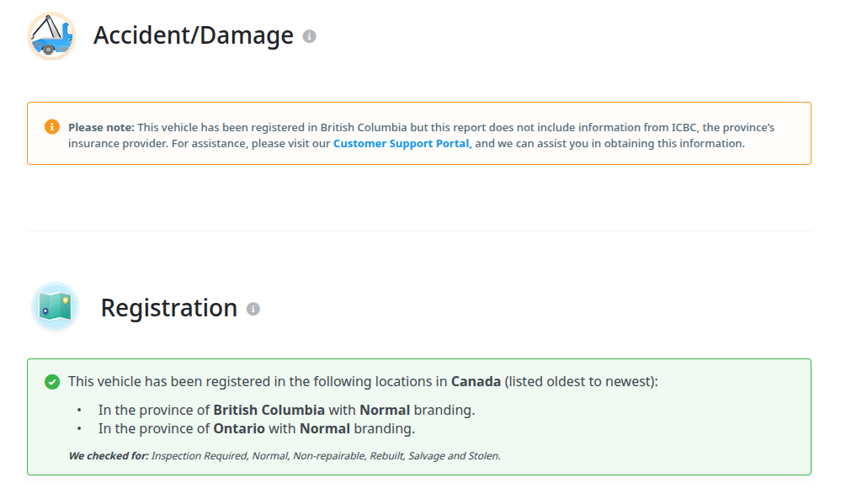
Task: Click "Ontario" in the registration list
Action: (x=239, y=428)
